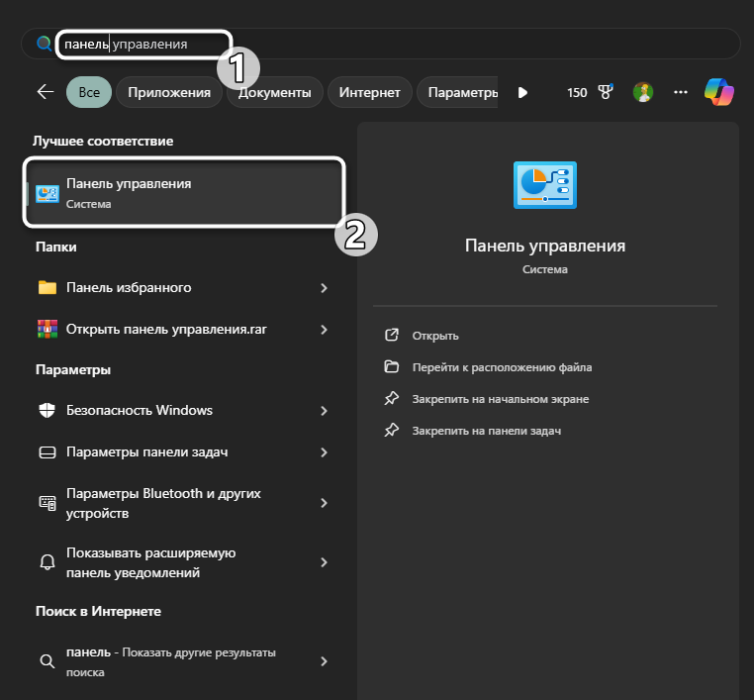Screen dimensions: 754x700
Task: Switch to the Параметры filter tab
Action: pyautogui.click(x=457, y=92)
